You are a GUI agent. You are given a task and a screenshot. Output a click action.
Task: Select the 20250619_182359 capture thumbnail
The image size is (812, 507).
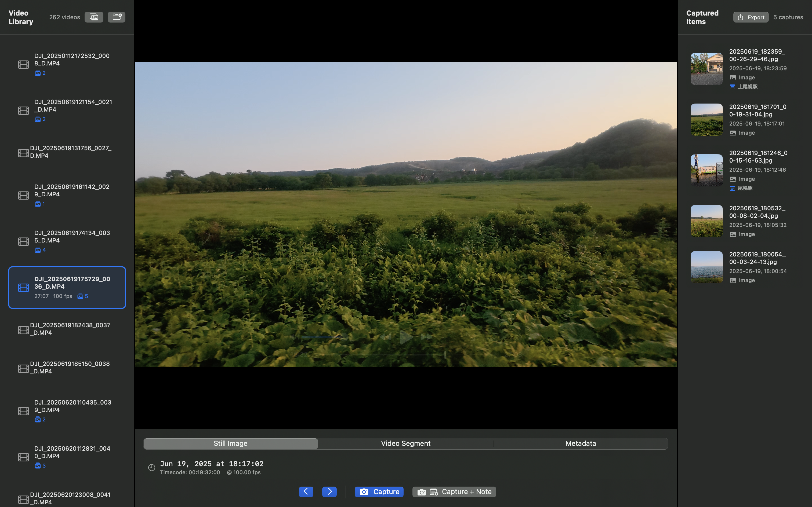point(706,69)
